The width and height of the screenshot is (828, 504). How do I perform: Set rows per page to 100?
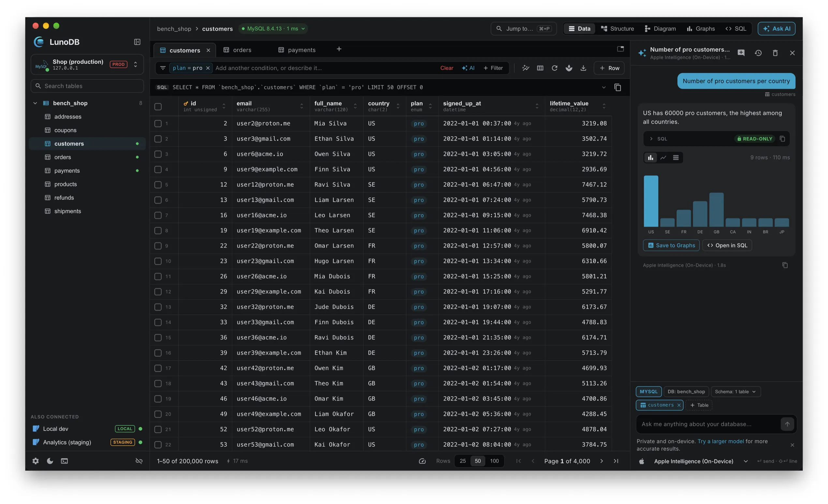[494, 461]
